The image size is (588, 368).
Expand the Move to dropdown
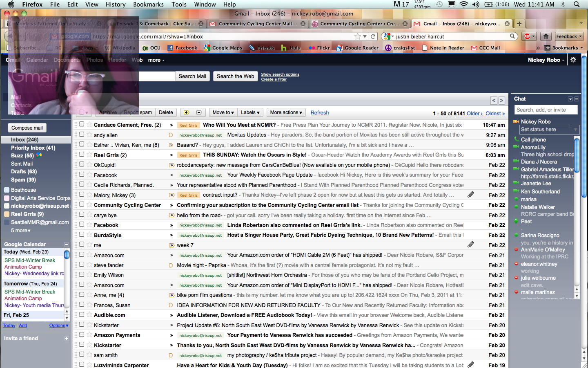[223, 112]
